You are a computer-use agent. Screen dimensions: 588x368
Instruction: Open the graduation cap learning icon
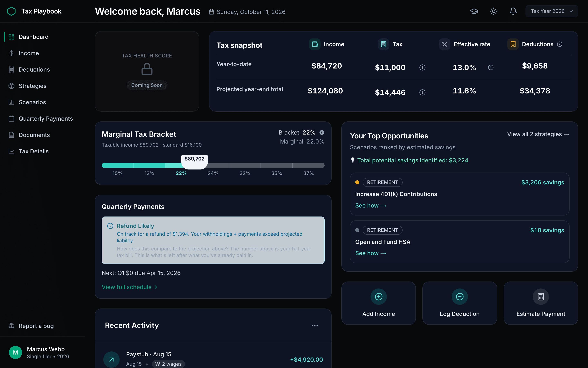pyautogui.click(x=474, y=11)
